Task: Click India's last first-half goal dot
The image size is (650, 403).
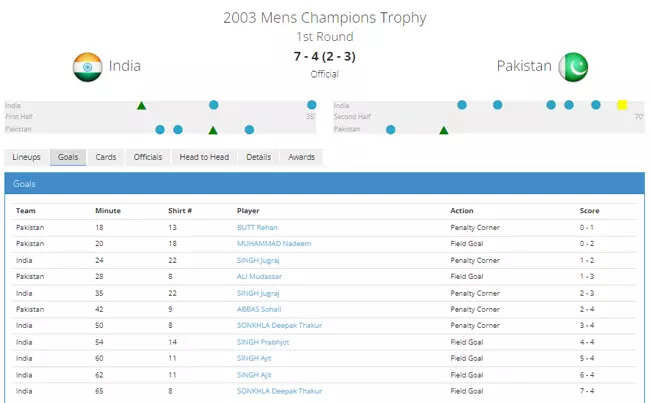Action: [311, 105]
